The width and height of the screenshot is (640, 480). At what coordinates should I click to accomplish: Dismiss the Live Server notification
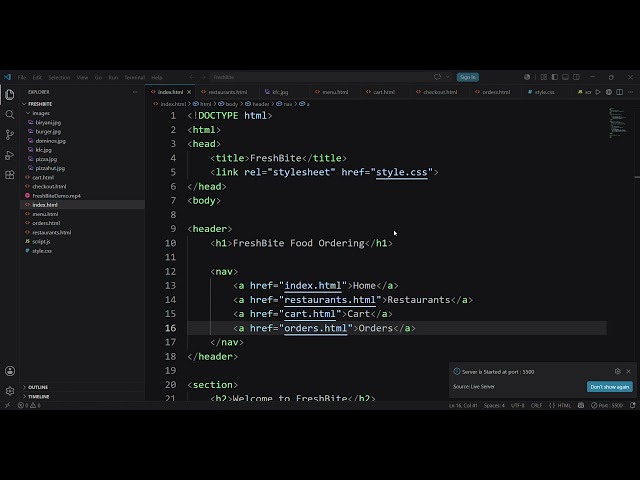[x=629, y=371]
